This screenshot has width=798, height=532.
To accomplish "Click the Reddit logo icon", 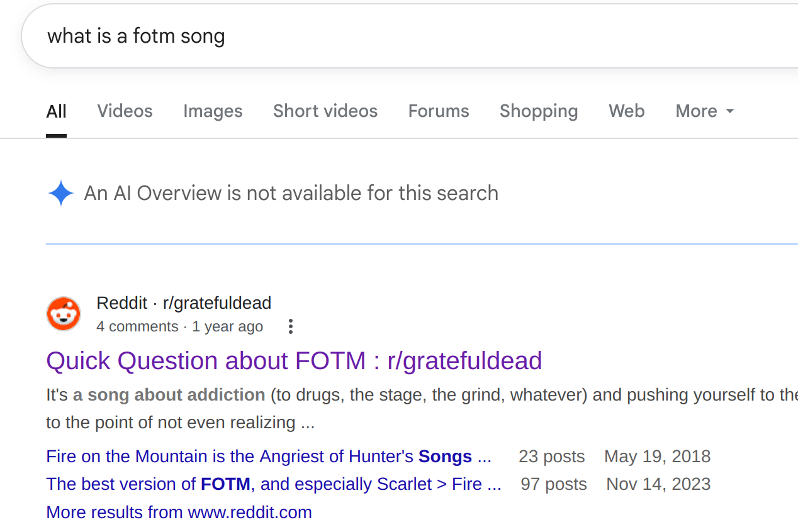I will pyautogui.click(x=64, y=314).
